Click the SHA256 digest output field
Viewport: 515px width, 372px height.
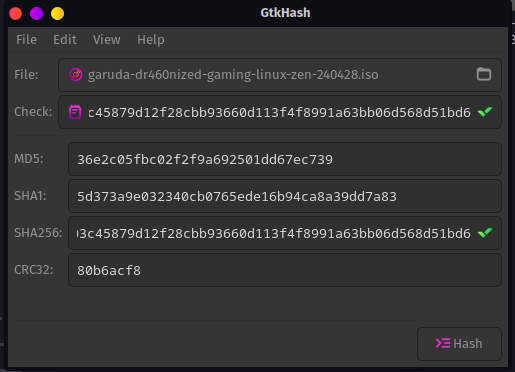285,233
